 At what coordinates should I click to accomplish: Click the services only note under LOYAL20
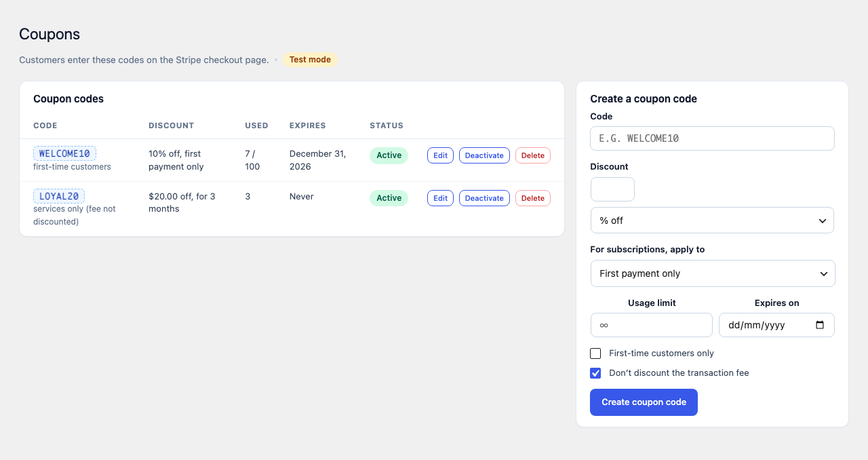coord(75,215)
